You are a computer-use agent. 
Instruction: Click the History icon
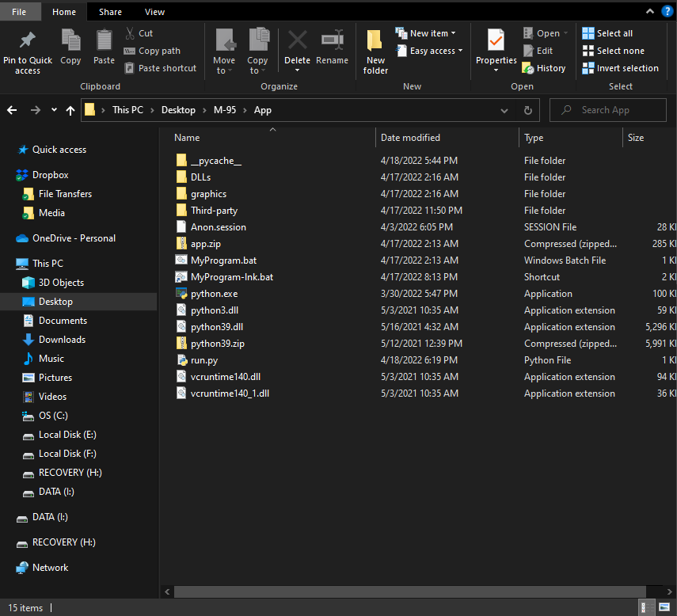coord(528,68)
